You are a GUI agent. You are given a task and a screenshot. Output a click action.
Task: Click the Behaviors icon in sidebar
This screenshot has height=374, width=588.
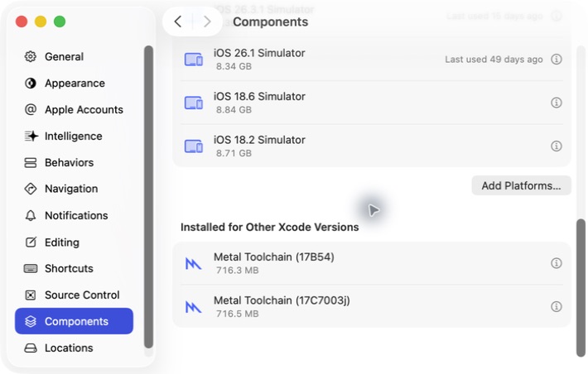31,163
